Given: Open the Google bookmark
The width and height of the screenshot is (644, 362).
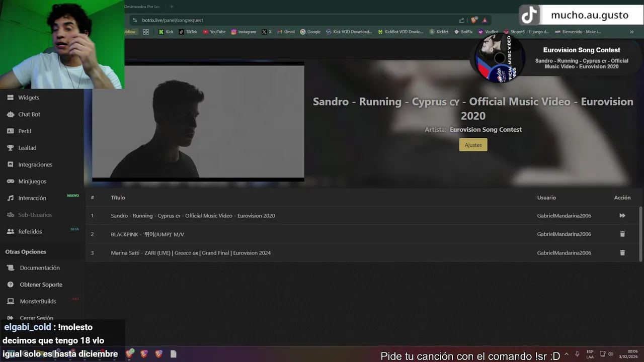Looking at the screenshot, I should [310, 32].
